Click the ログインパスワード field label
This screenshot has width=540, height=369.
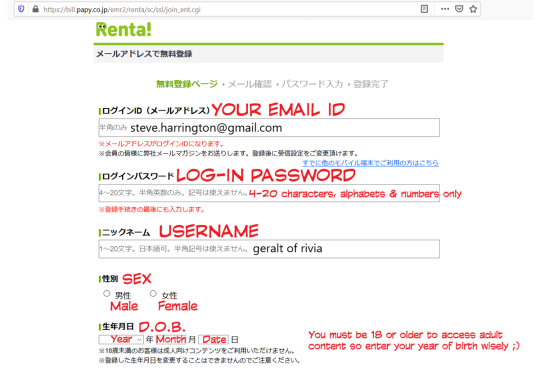[x=138, y=176]
